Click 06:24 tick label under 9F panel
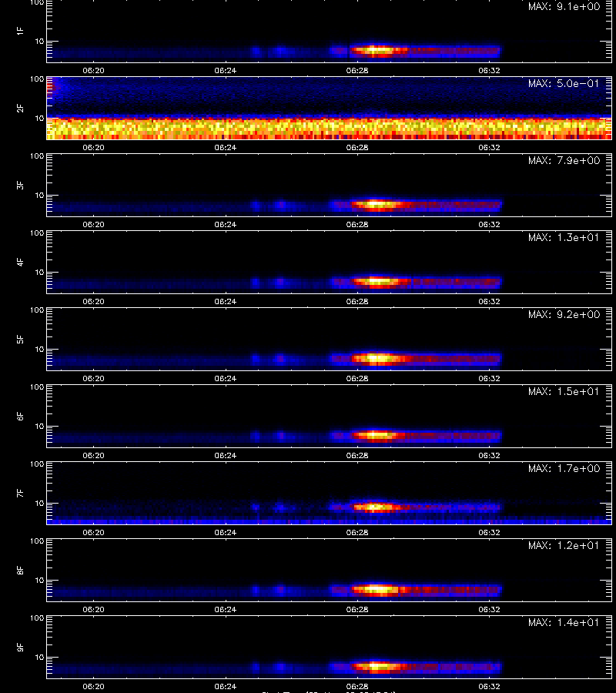The height and width of the screenshot is (693, 616). (x=226, y=686)
